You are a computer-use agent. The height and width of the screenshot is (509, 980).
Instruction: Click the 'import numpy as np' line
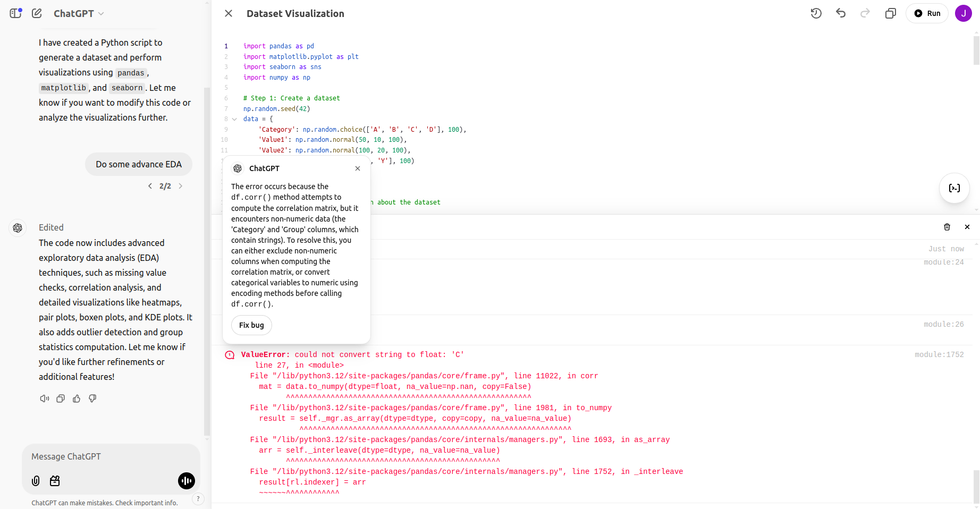click(277, 78)
